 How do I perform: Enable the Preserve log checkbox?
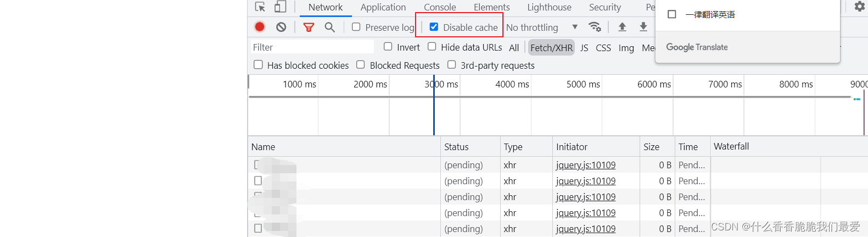tap(356, 27)
